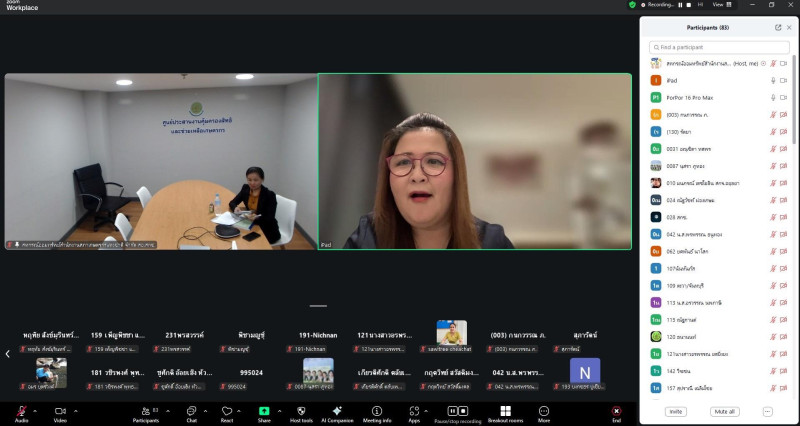Viewport: 800px width, 426px height.
Task: Open the React heart icon
Action: (x=227, y=412)
